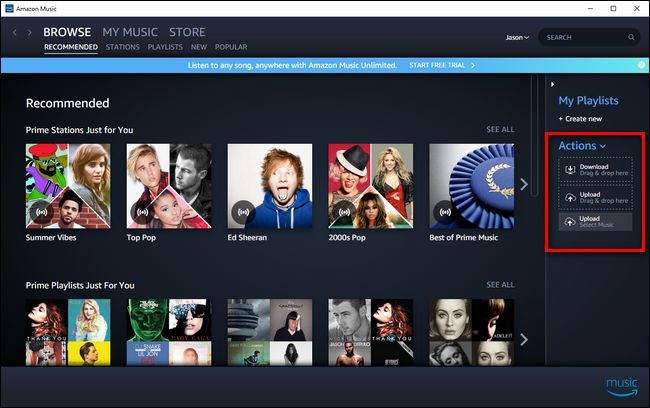Open the Adele playlist thumbnail
650x408 pixels.
coord(472,333)
